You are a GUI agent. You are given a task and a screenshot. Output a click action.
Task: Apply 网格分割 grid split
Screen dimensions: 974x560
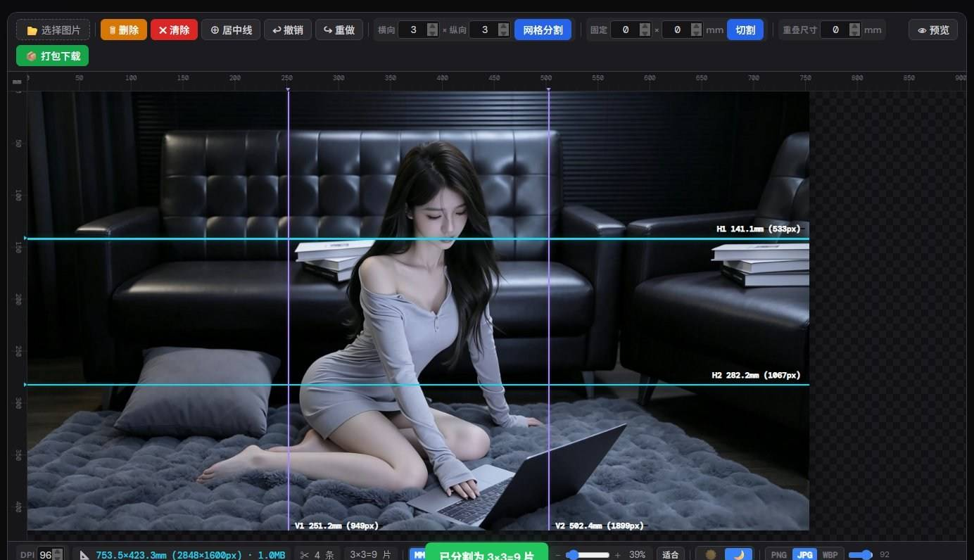click(x=543, y=30)
